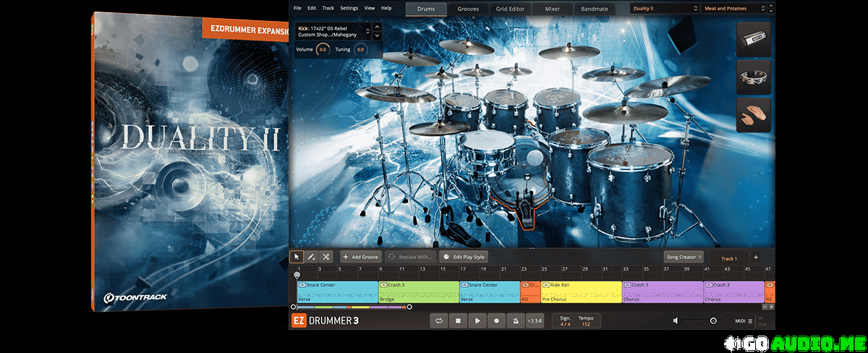Click the Add Groove button
Screen dimensions: 868x353
coord(360,257)
